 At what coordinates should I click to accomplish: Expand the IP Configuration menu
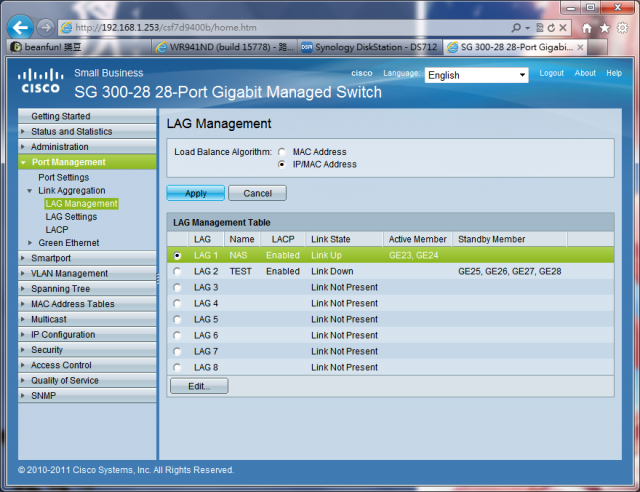87,334
